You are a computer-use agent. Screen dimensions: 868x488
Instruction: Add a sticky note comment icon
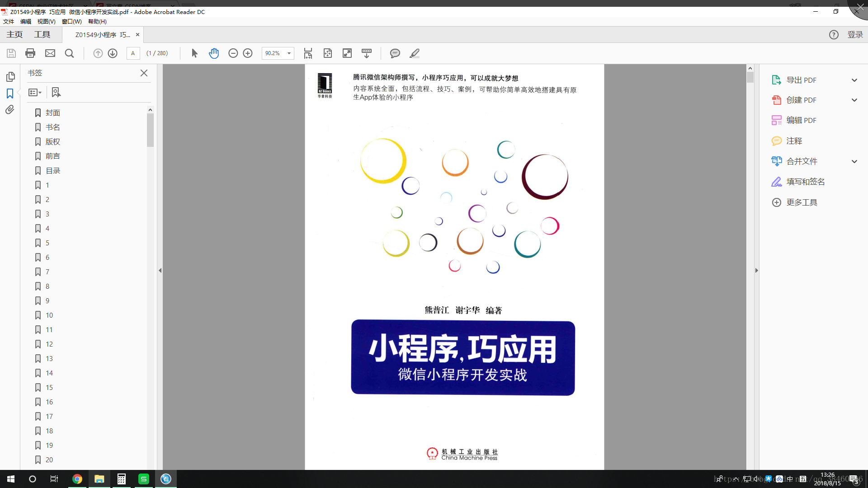click(x=395, y=53)
